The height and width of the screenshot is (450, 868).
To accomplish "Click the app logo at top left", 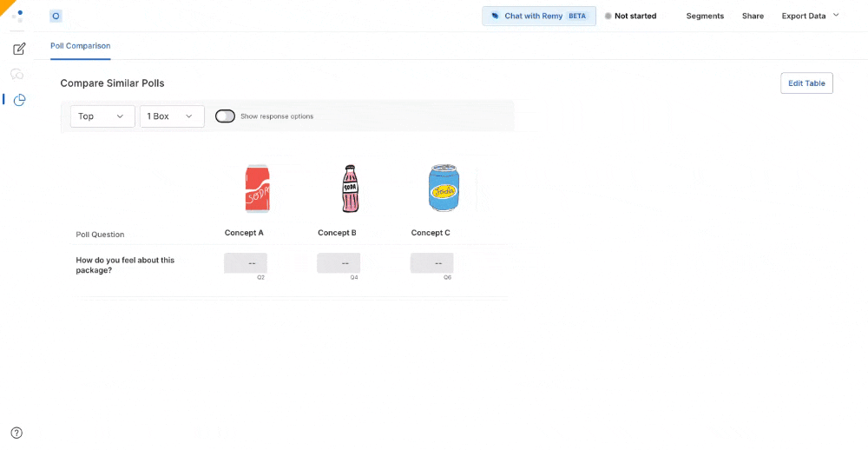I will click(x=17, y=15).
